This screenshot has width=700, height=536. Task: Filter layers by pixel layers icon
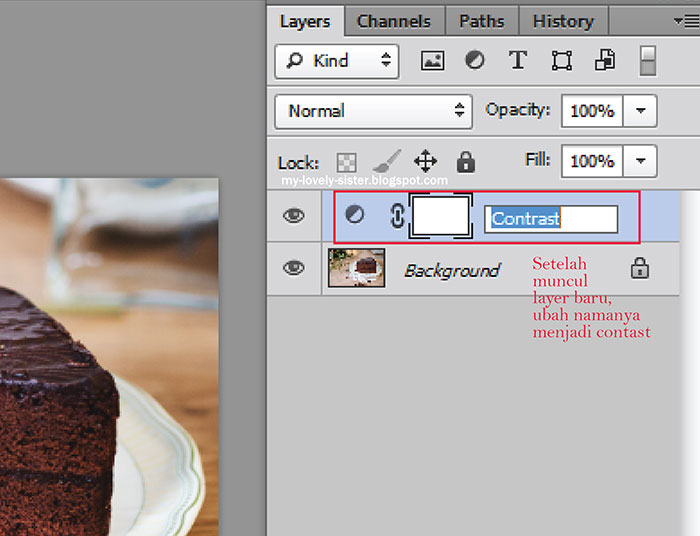[432, 61]
